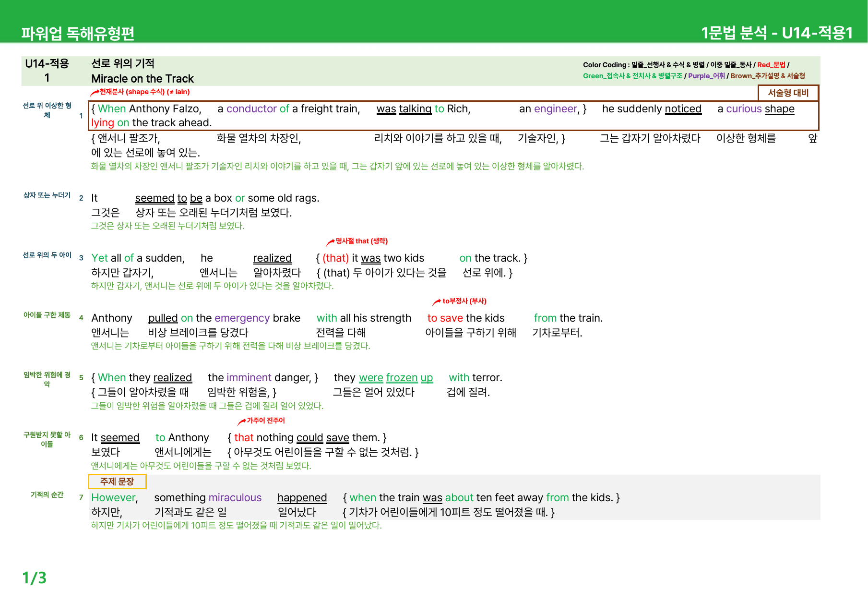Click the side label '선로 위 이상한 형체'
The height and width of the screenshot is (614, 868).
(47, 110)
